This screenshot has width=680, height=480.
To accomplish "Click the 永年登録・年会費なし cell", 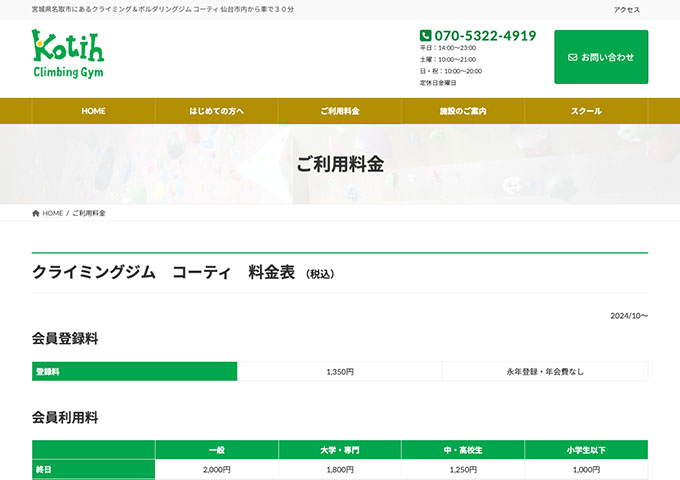I will click(x=545, y=372).
